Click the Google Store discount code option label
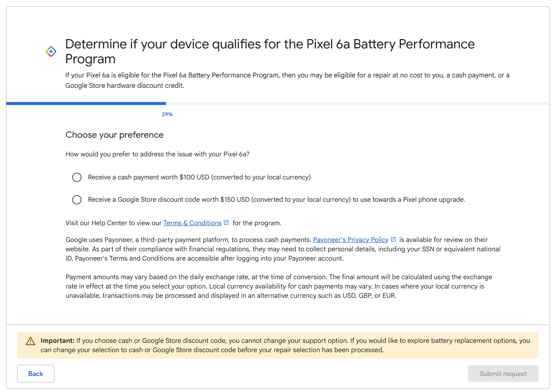 [x=276, y=200]
